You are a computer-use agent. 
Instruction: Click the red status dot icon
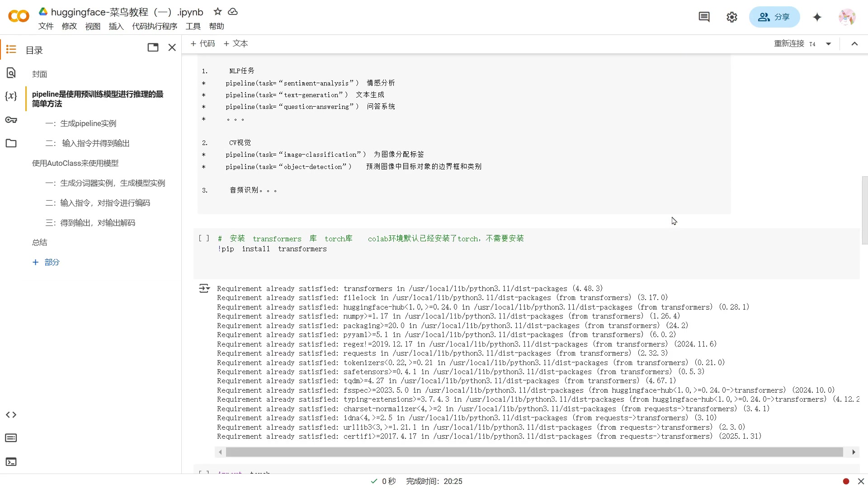point(846,481)
